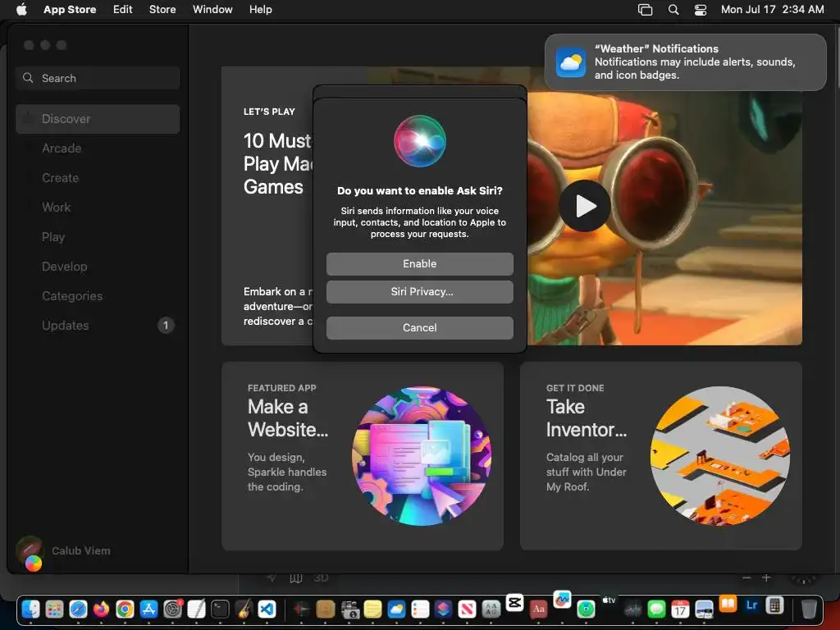840x630 pixels.
Task: Open Spotlight search from the menu bar
Action: [x=673, y=10]
